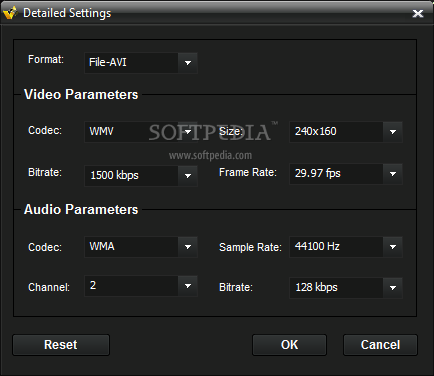
Task: Open the Format dropdown arrow
Action: pos(188,63)
